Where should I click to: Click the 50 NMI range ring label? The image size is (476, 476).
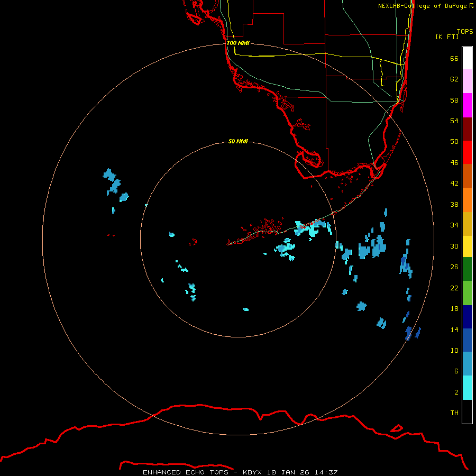(x=238, y=141)
